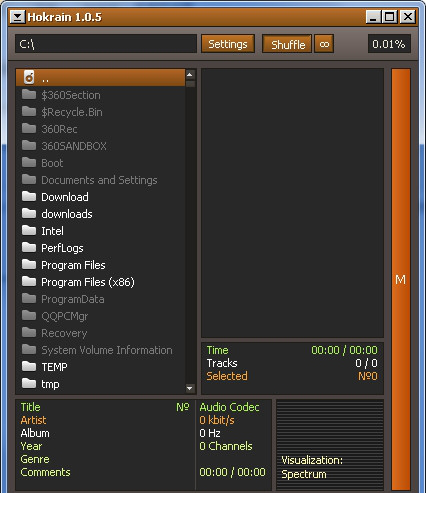Select the 'System Volume Information' name

tap(107, 350)
